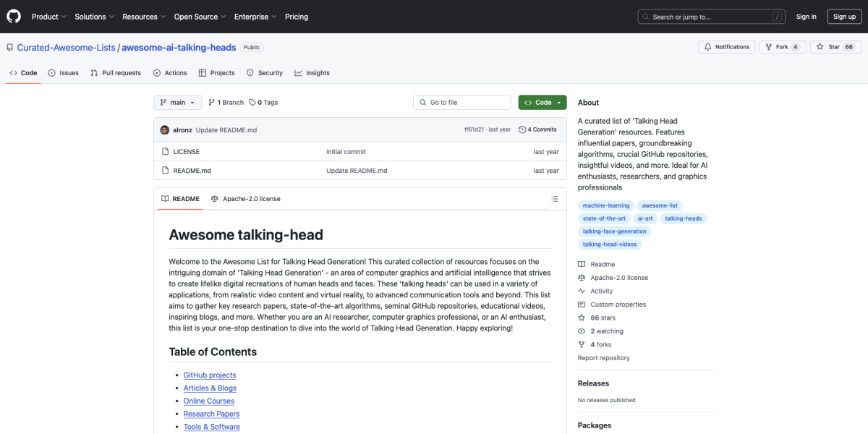The width and height of the screenshot is (868, 434).
Task: Open the README outline list icon
Action: [555, 199]
